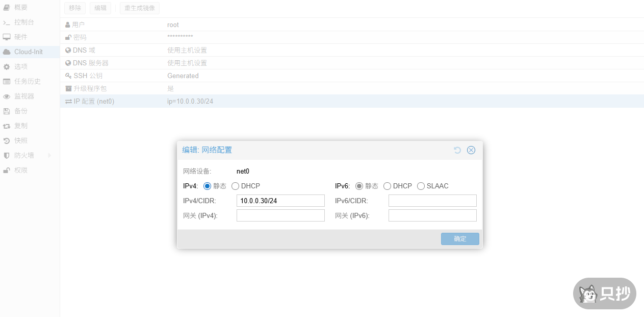The height and width of the screenshot is (317, 644).
Task: Click the 网关 (IPv4) gateway field
Action: 280,215
